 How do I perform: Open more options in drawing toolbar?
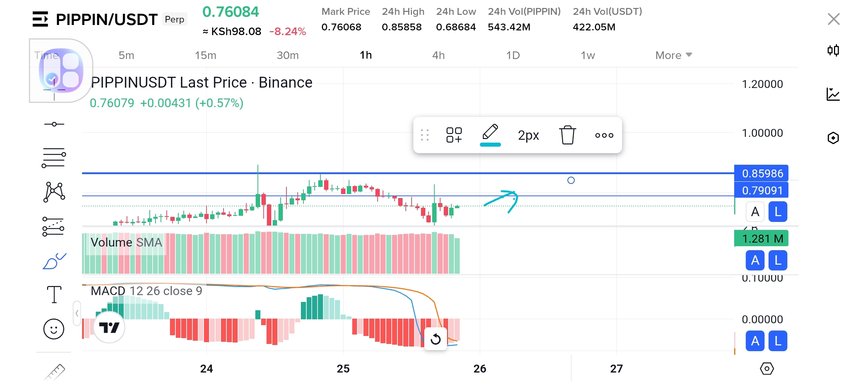[604, 135]
